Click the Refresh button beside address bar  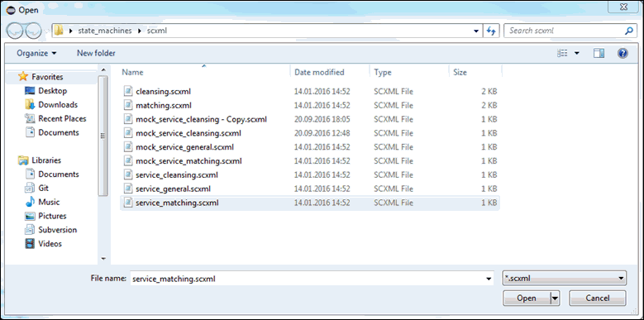pos(490,31)
